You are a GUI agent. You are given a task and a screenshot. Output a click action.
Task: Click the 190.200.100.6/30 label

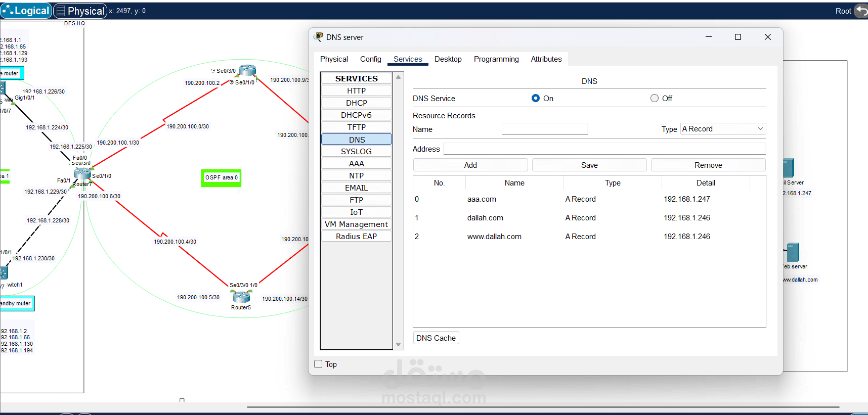[99, 196]
